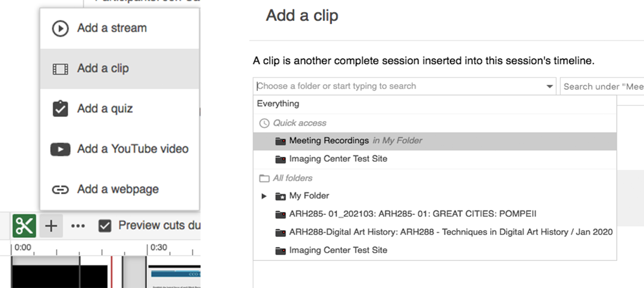Click the plus add content button

[x=51, y=226]
